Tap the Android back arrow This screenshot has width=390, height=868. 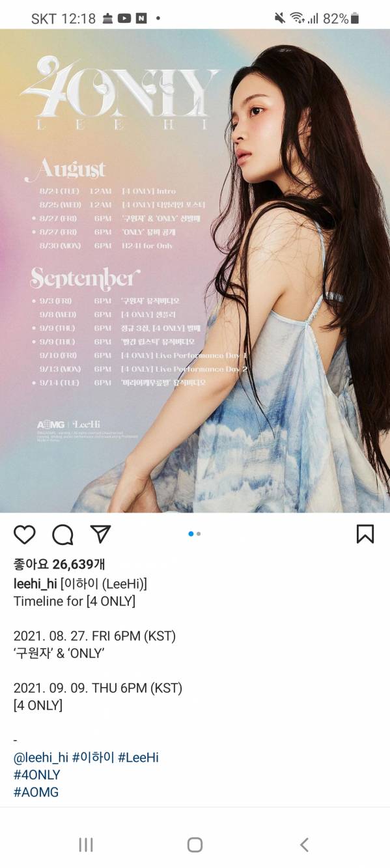tap(304, 845)
